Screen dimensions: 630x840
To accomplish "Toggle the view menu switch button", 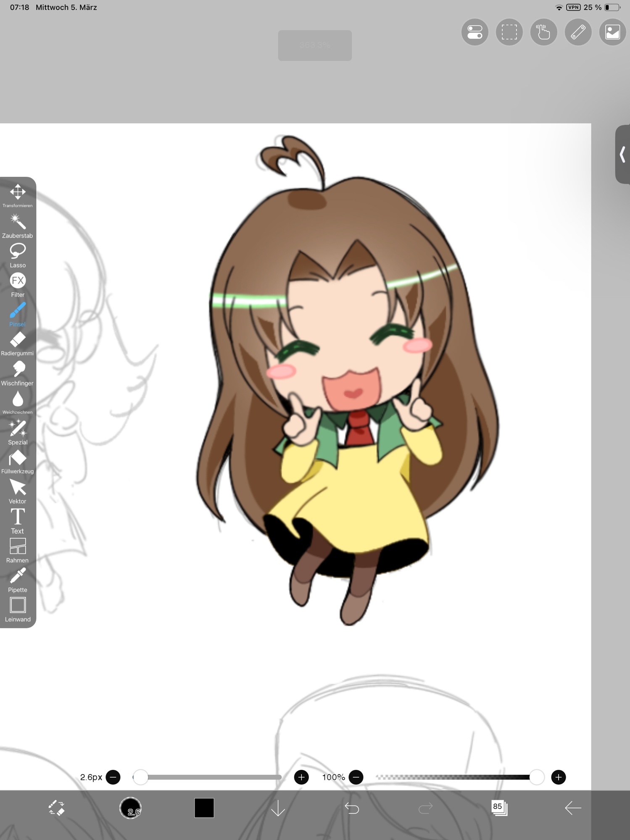I will click(x=474, y=32).
